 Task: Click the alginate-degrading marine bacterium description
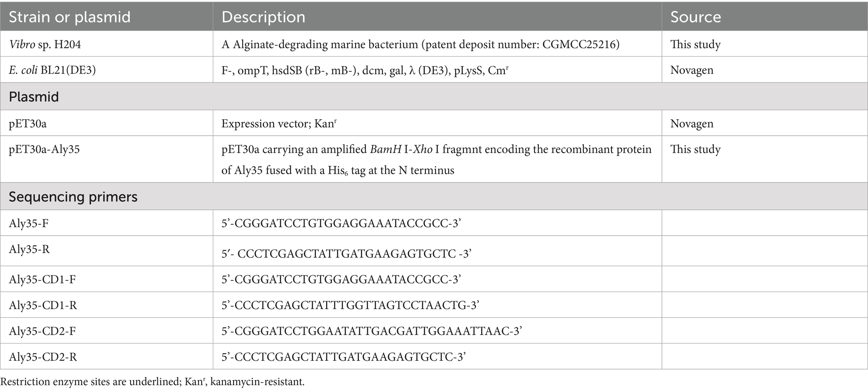point(421,44)
